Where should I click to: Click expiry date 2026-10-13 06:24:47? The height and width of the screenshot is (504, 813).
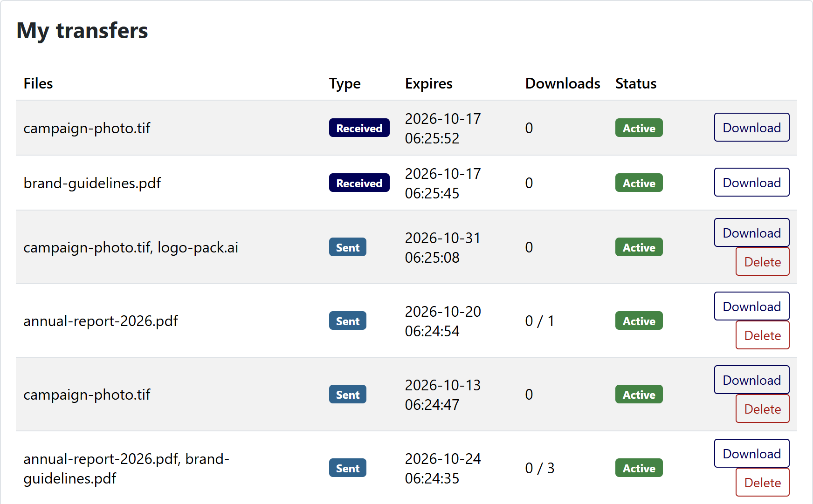(443, 395)
